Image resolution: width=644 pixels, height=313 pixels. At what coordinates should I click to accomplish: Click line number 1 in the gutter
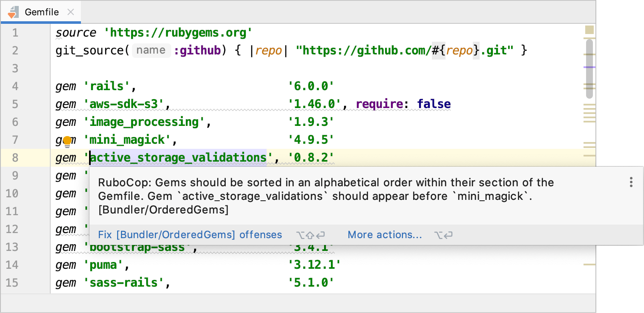click(x=15, y=33)
